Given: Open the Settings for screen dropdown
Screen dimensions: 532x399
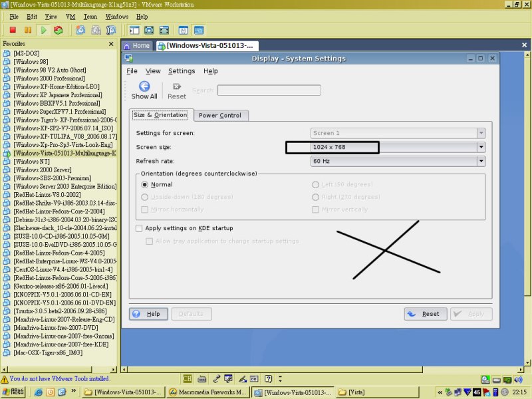Looking at the screenshot, I should (398, 133).
